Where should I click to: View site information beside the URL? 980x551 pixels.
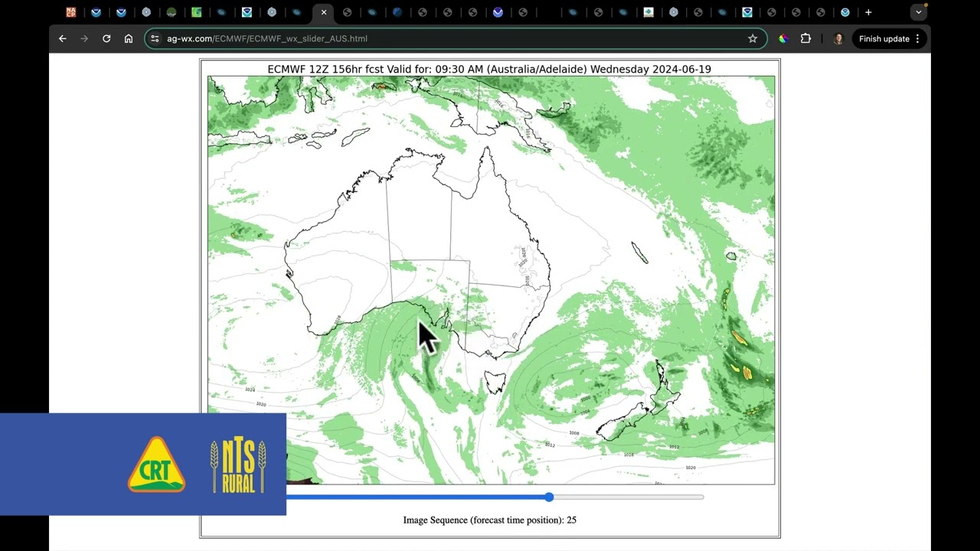click(155, 38)
